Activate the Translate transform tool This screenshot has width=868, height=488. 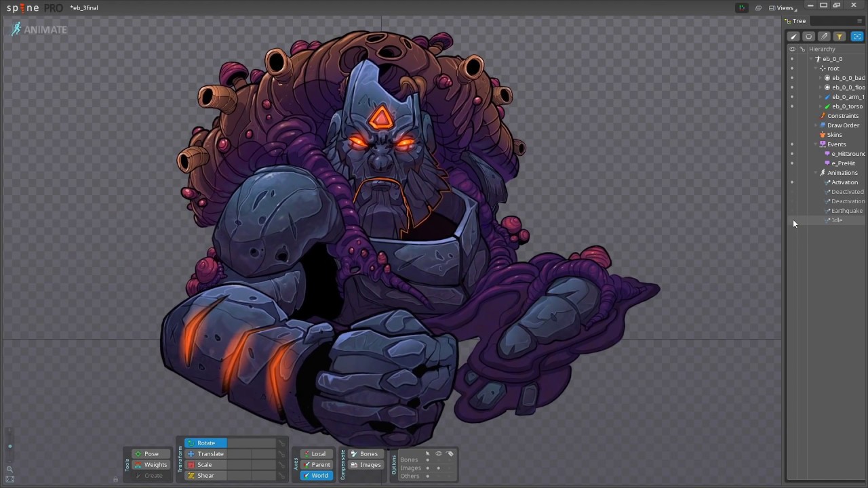pos(205,454)
